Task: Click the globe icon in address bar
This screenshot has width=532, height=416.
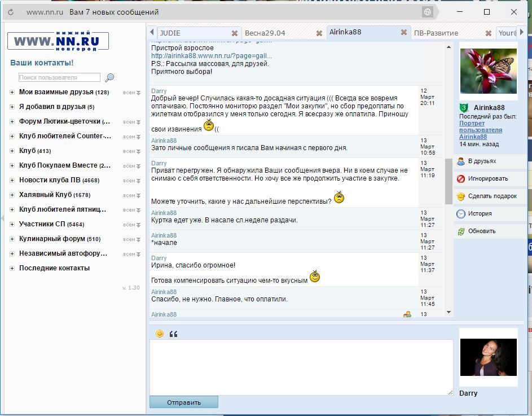Action: [x=428, y=12]
